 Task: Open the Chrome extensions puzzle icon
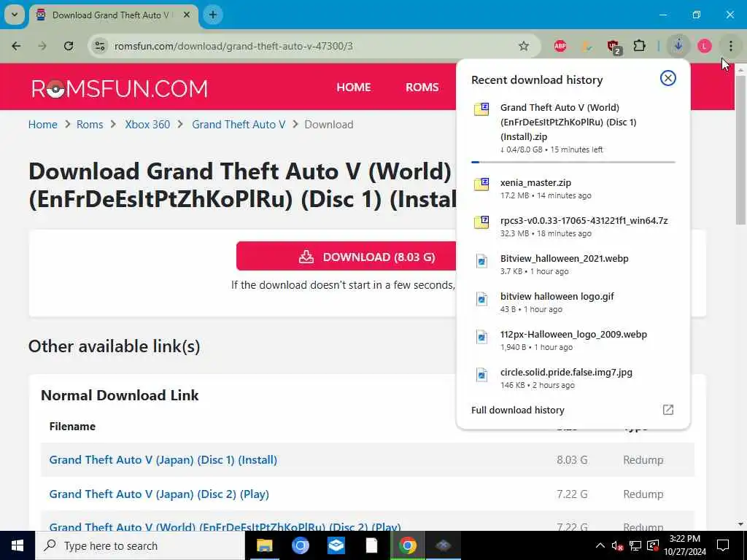(639, 46)
